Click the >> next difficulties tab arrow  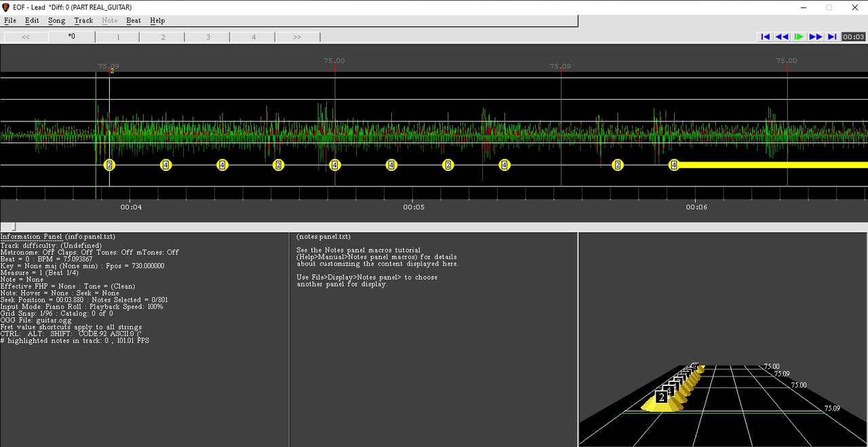(297, 37)
